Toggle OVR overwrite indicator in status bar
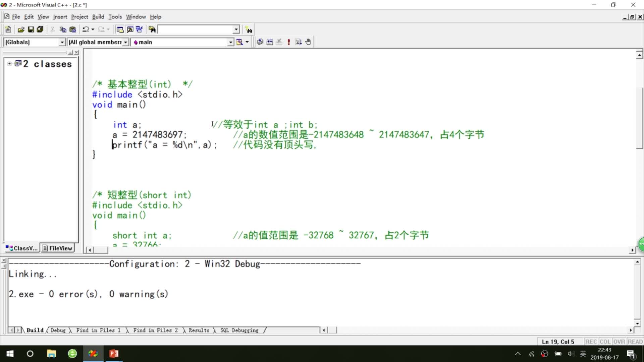The image size is (644, 362). 619,342
